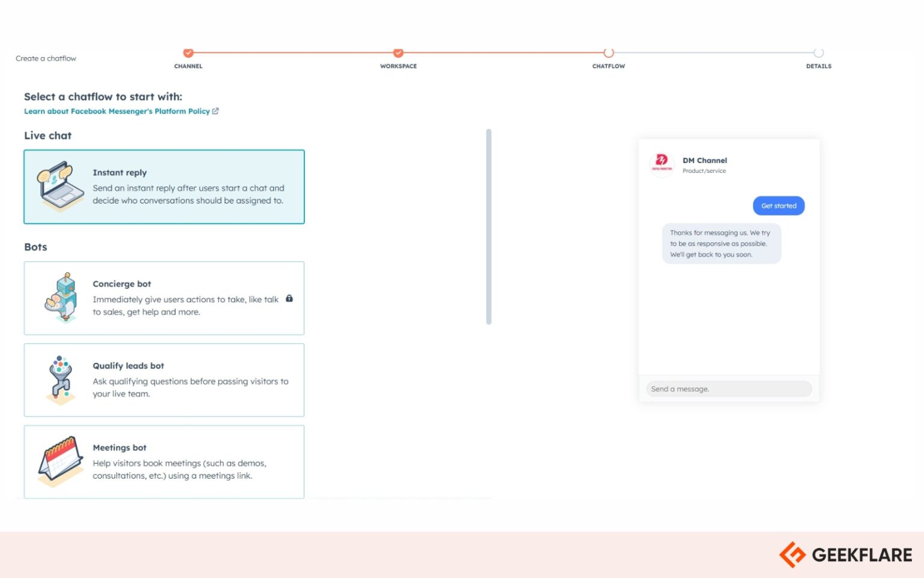Go to the CHANNEL step label
This screenshot has width=924, height=578.
point(188,66)
